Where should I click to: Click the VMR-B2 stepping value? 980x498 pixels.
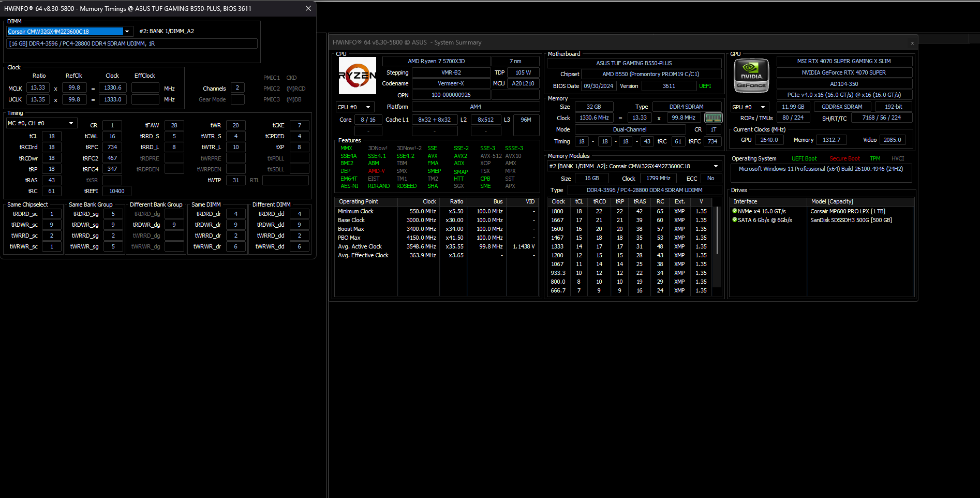point(451,72)
